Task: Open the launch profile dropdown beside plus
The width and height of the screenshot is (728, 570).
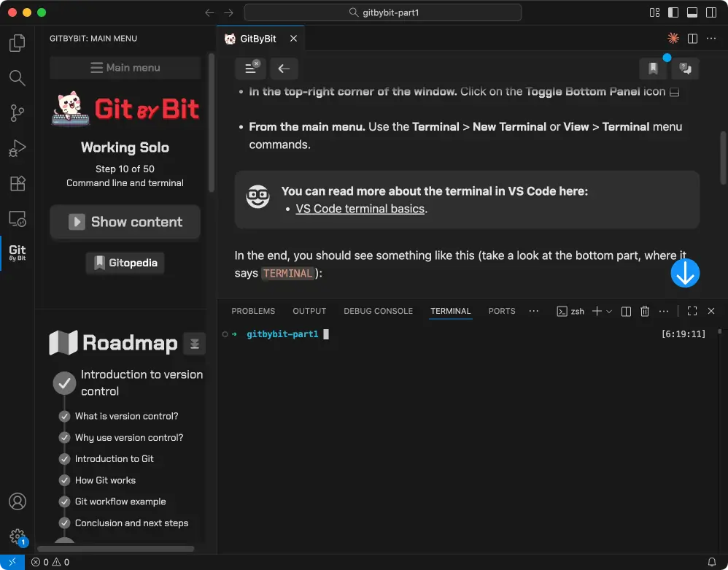Action: (x=610, y=311)
